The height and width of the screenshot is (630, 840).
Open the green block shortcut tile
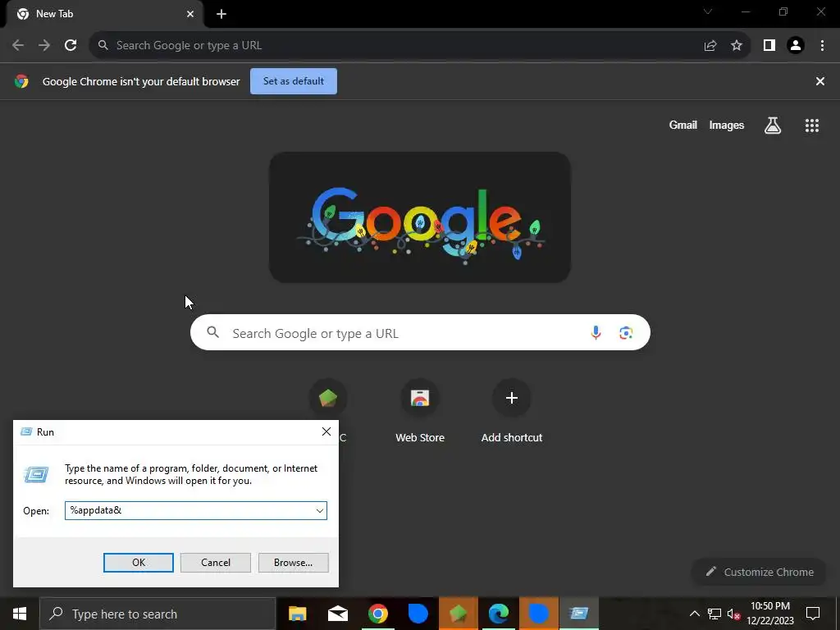click(328, 398)
